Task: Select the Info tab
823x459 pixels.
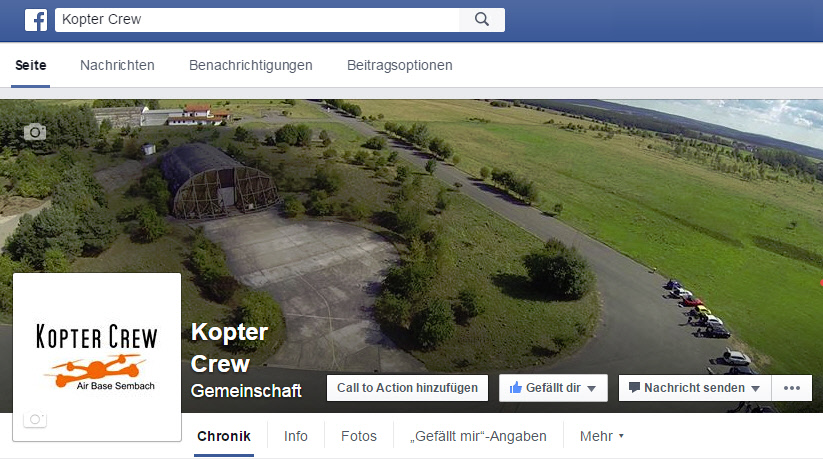Action: pos(296,436)
